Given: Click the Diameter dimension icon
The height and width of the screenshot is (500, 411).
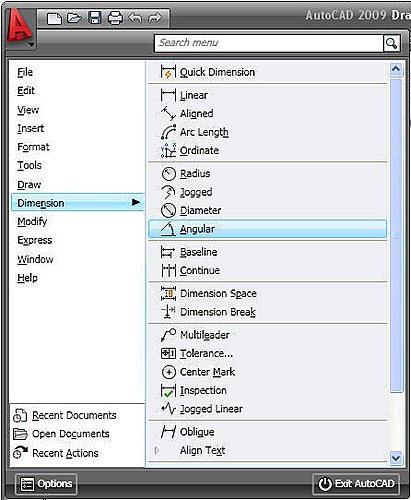Looking at the screenshot, I should click(x=168, y=210).
